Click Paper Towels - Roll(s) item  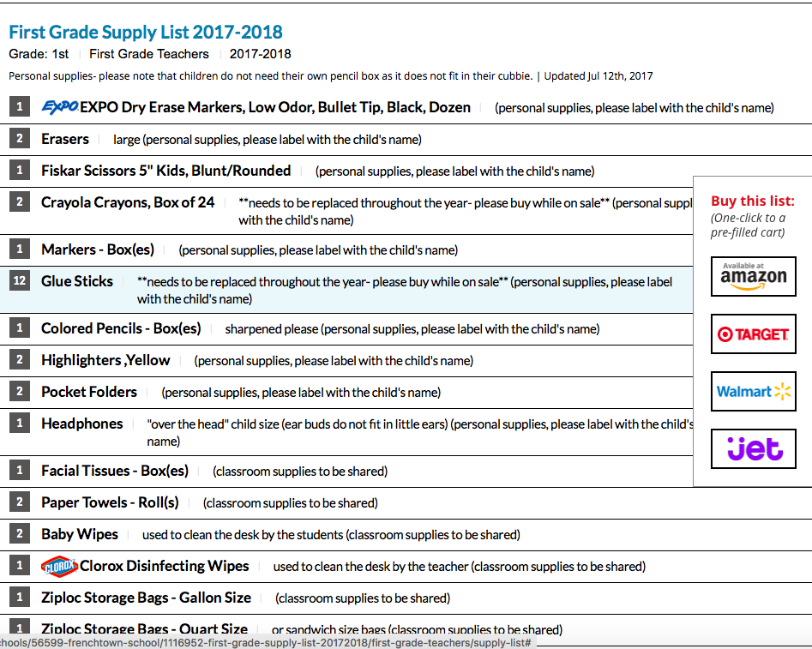pyautogui.click(x=111, y=502)
